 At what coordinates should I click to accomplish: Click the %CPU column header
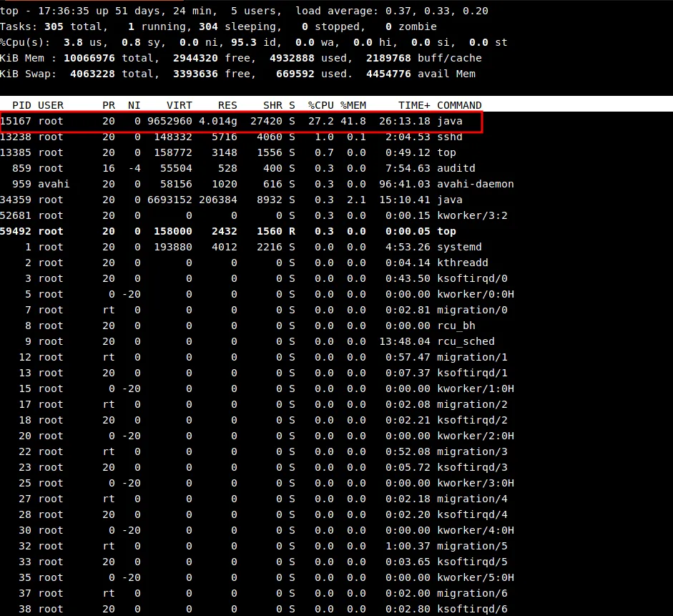tap(320, 105)
